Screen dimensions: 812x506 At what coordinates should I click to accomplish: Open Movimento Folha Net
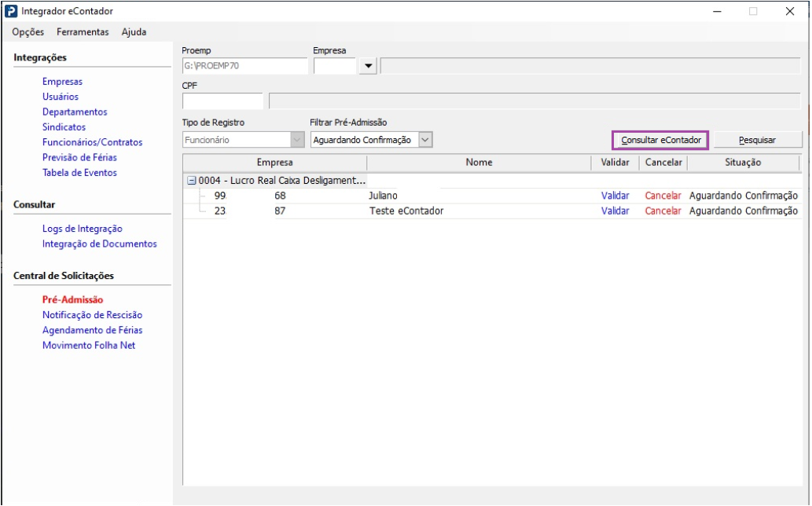89,345
